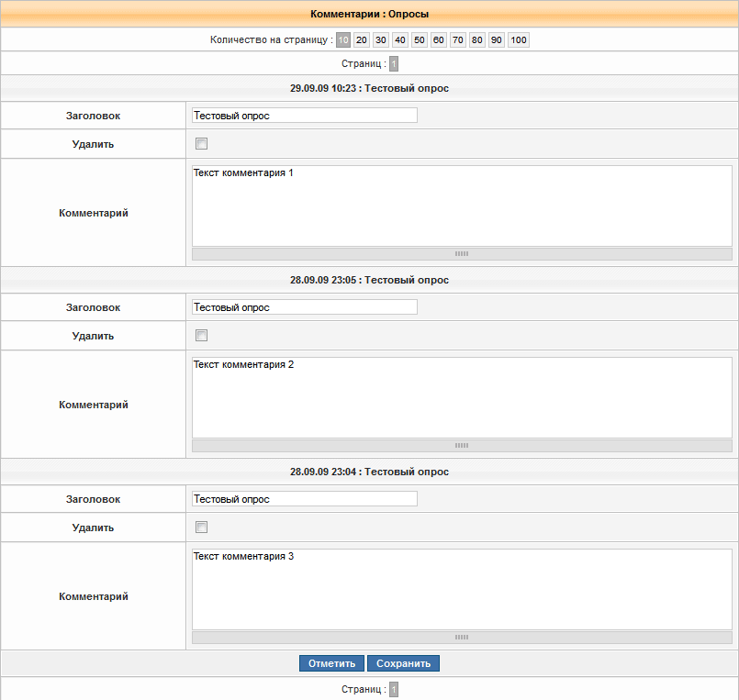Select 10 items per page
This screenshot has height=700, width=739.
342,40
